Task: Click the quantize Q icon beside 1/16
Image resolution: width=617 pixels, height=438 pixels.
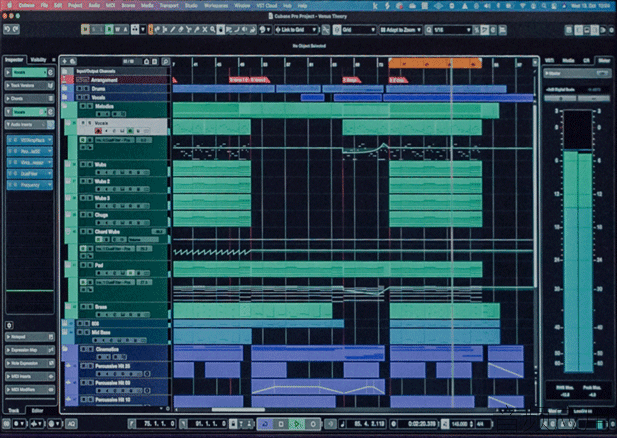Action: point(429,30)
